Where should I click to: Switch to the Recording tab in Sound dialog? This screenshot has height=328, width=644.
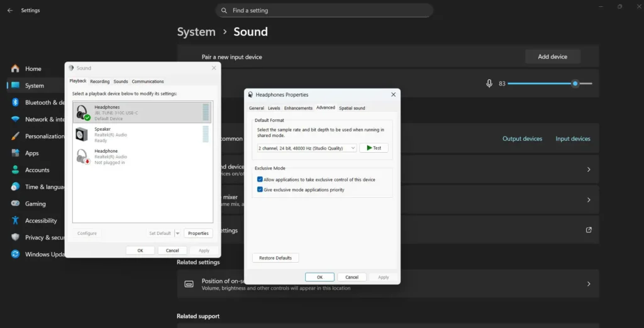coord(100,81)
